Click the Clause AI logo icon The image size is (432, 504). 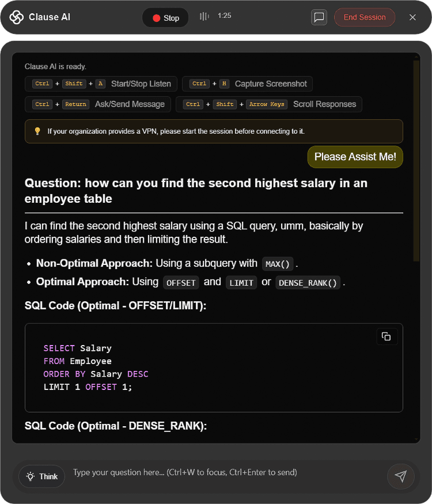16,17
